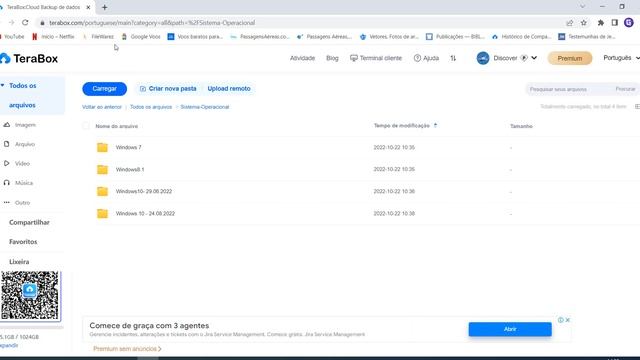Open Favoritos section

(x=23, y=242)
